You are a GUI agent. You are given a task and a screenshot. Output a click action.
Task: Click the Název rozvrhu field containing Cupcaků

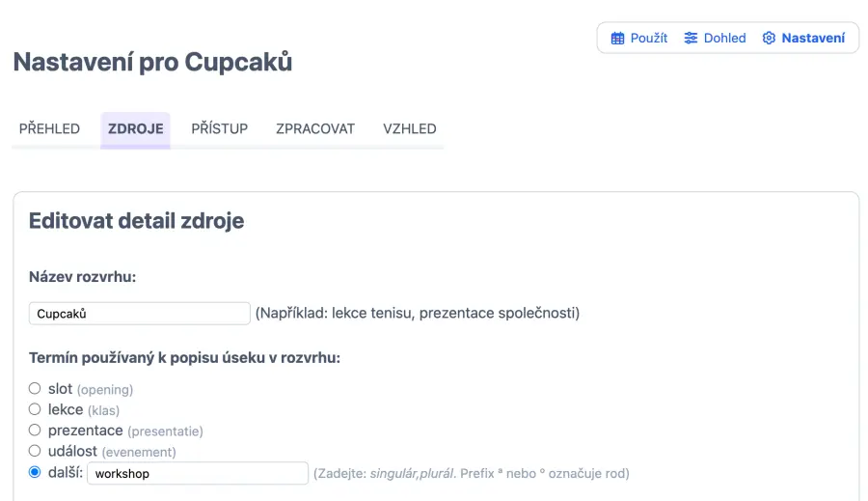click(x=140, y=314)
